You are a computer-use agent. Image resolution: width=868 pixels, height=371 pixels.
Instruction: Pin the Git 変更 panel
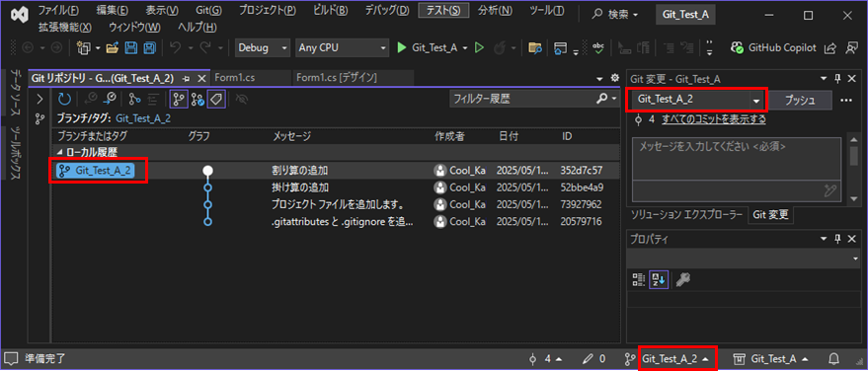(x=837, y=79)
